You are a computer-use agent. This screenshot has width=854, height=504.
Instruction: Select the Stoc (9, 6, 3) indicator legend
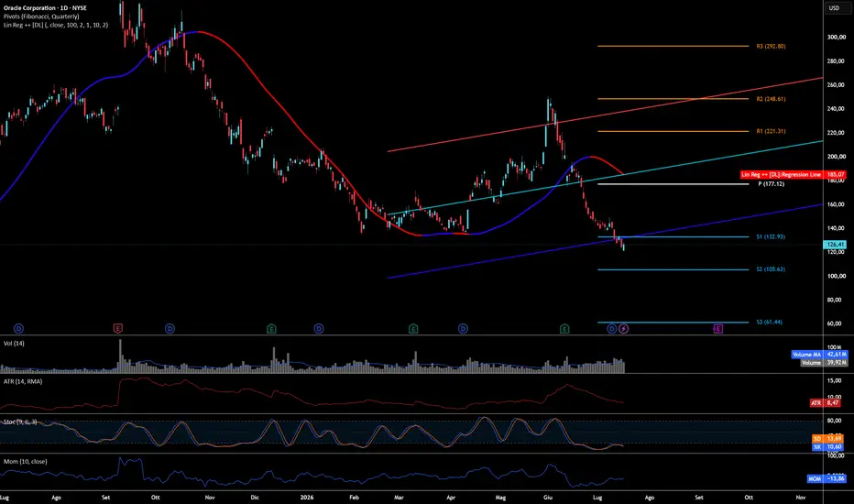(20, 422)
